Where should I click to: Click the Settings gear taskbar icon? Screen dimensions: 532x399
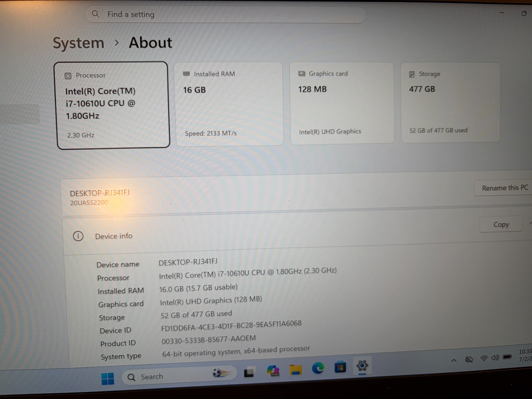click(362, 366)
